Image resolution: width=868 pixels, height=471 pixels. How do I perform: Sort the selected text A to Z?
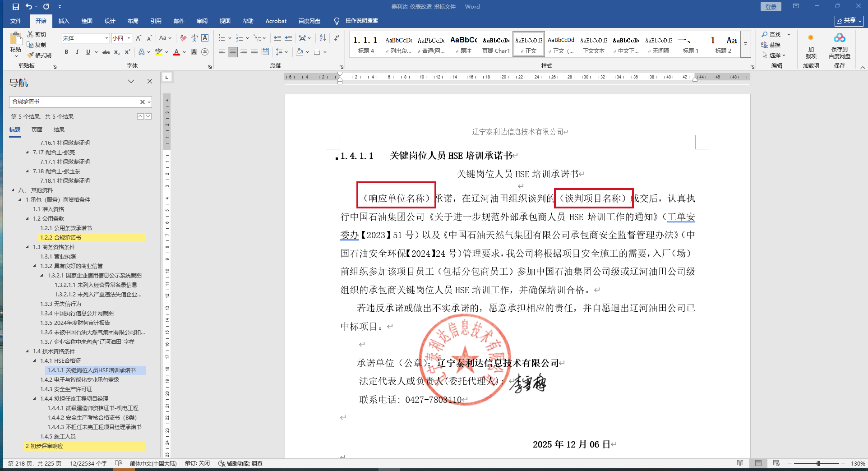323,38
